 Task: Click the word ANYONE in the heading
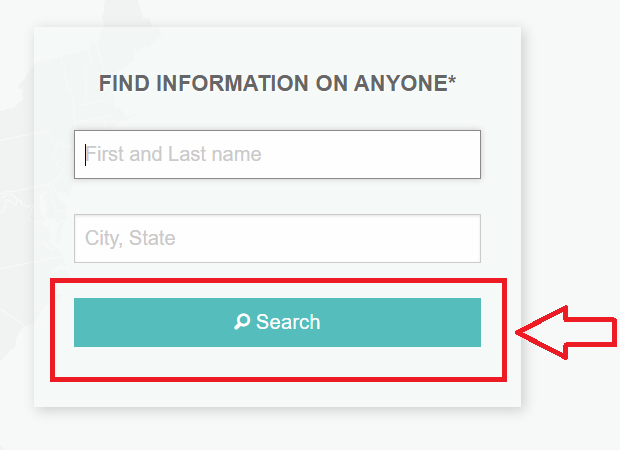(401, 83)
